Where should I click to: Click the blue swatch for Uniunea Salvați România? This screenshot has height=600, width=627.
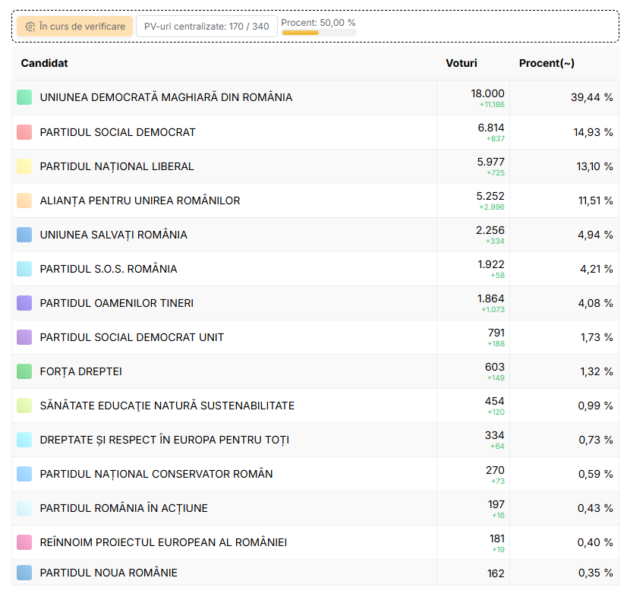pyautogui.click(x=24, y=235)
